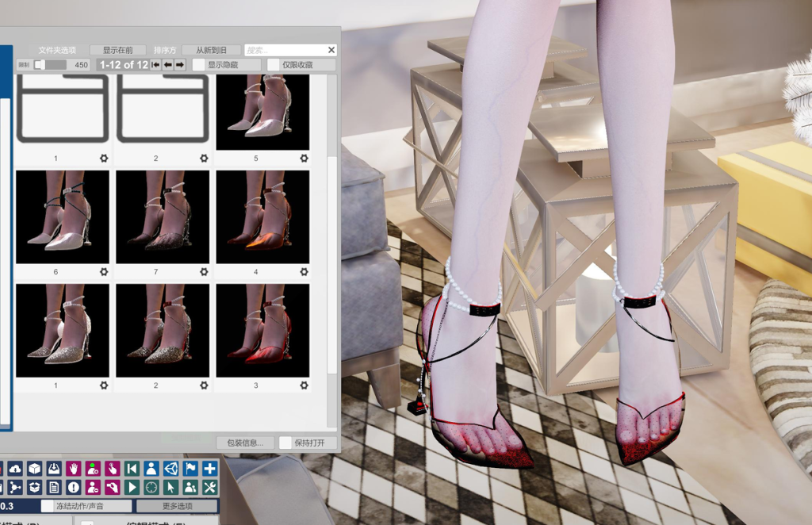Image resolution: width=812 pixels, height=525 pixels.
Task: Open the 从新到旧 sort order dropdown
Action: tap(210, 50)
